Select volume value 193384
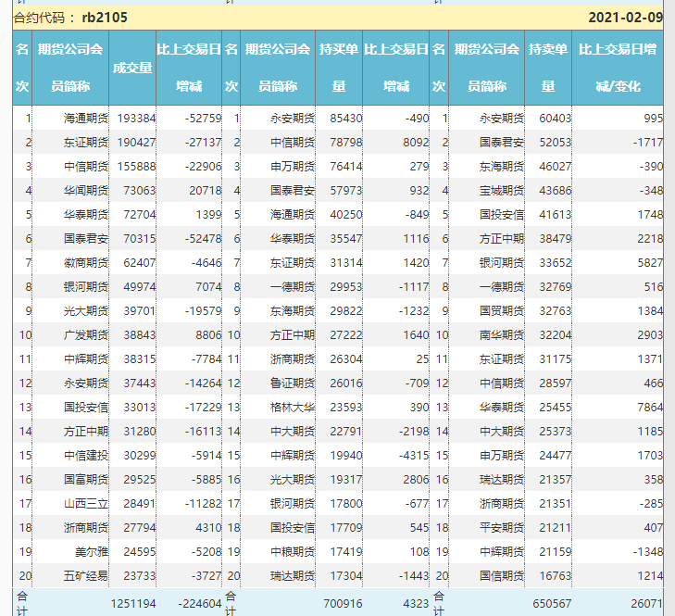The width and height of the screenshot is (675, 616). (136, 118)
